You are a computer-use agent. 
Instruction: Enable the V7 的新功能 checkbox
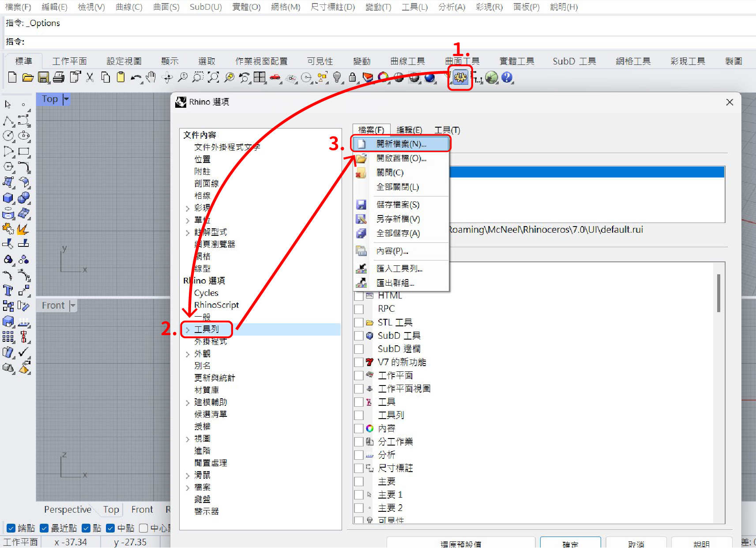(x=359, y=363)
